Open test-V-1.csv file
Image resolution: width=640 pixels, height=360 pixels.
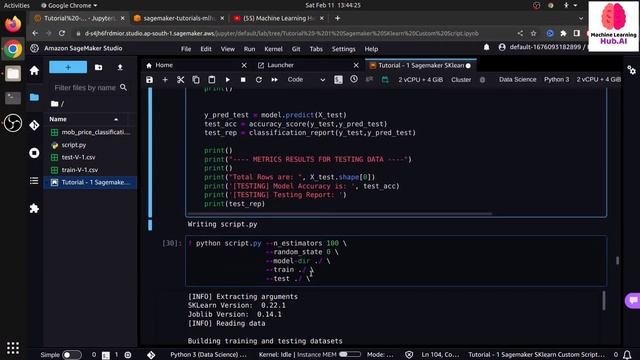pyautogui.click(x=90, y=157)
